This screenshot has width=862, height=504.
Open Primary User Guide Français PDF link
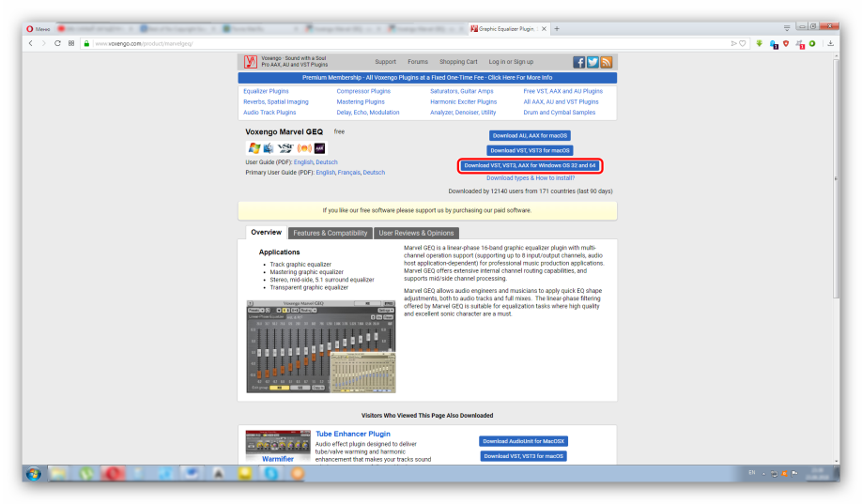[349, 173]
